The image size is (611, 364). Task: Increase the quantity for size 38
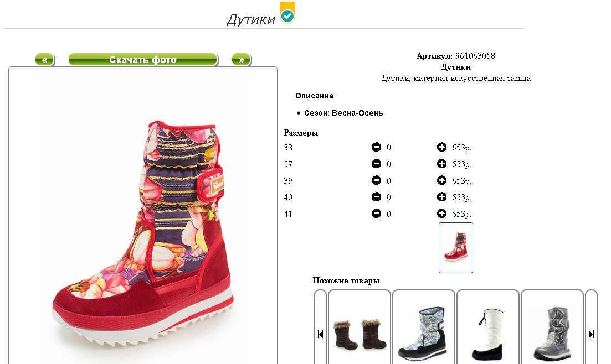441,147
